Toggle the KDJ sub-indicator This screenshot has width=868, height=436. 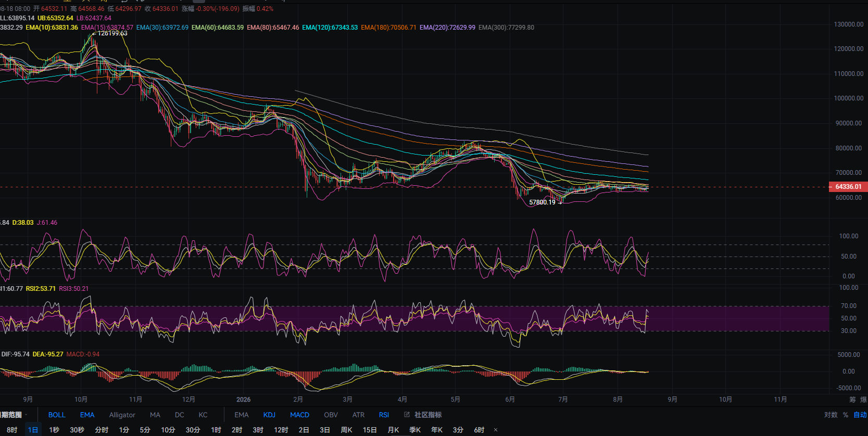coord(269,415)
